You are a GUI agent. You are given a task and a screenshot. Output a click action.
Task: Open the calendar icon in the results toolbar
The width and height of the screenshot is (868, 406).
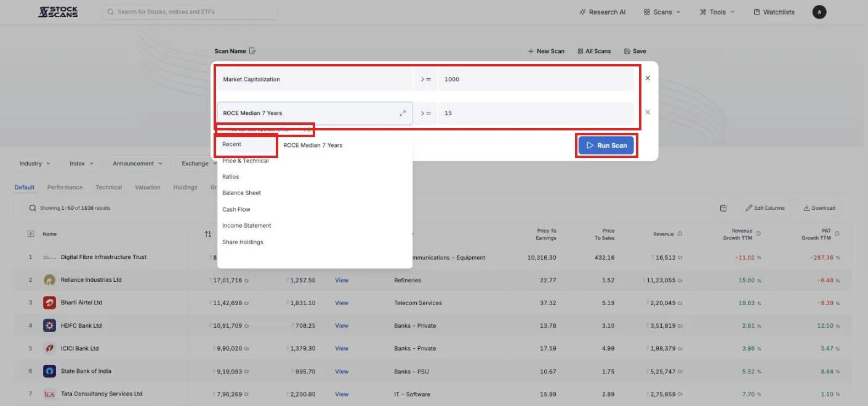point(723,208)
